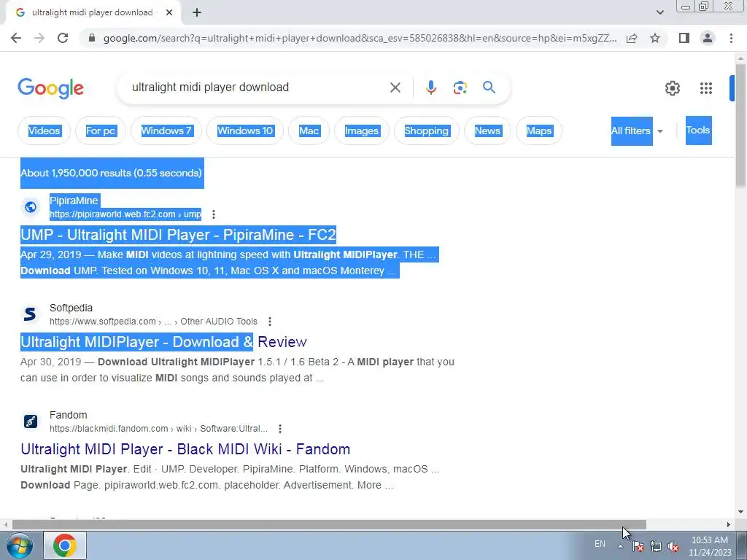The width and height of the screenshot is (747, 560).
Task: Click the browser back arrow
Action: [16, 38]
